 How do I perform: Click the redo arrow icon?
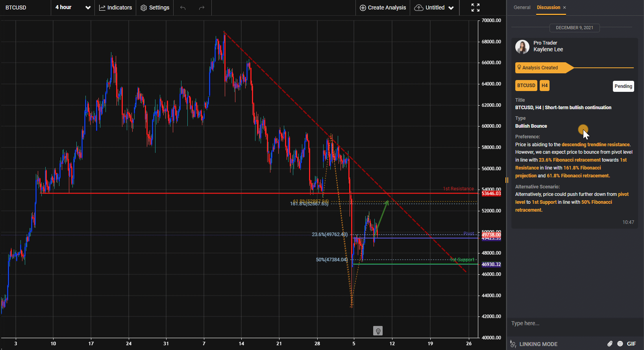(202, 8)
